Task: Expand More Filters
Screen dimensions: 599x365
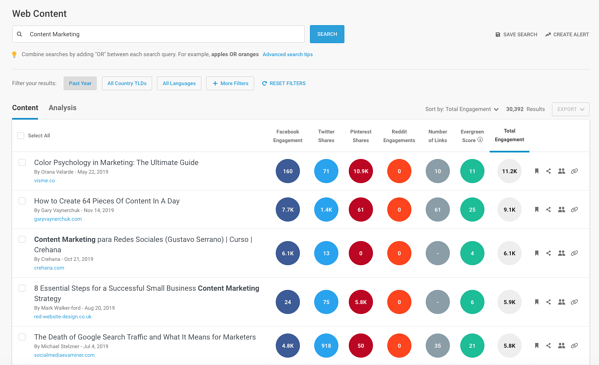Action: 230,83
